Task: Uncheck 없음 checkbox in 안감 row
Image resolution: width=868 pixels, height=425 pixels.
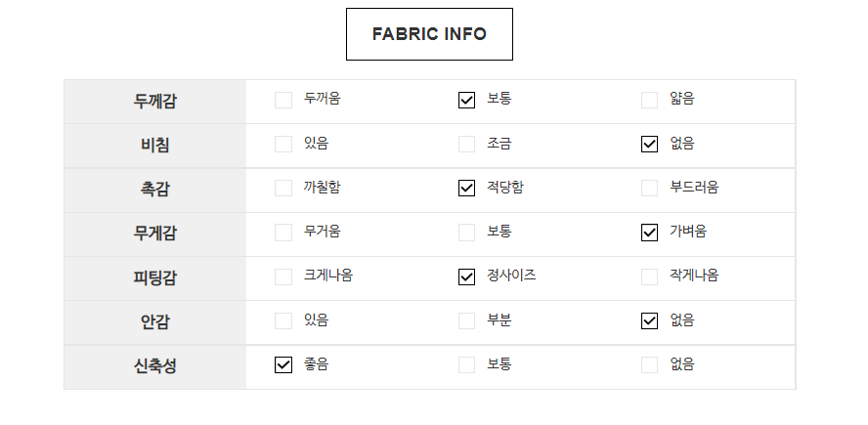Action: point(650,320)
